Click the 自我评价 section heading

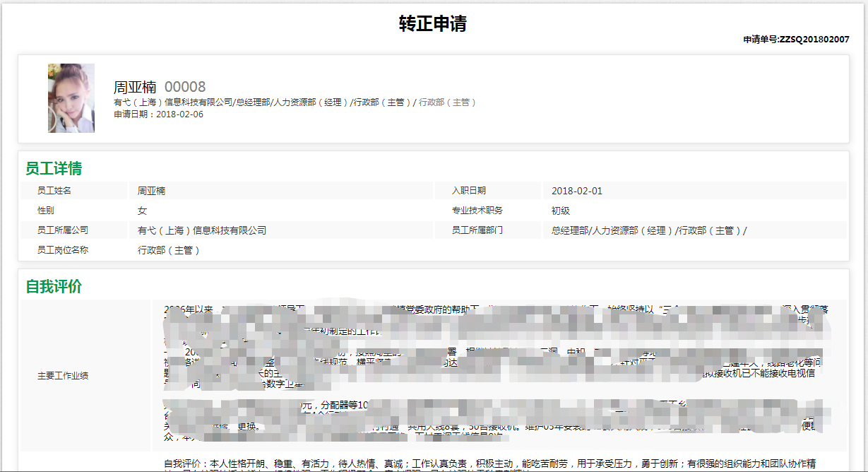[x=54, y=286]
